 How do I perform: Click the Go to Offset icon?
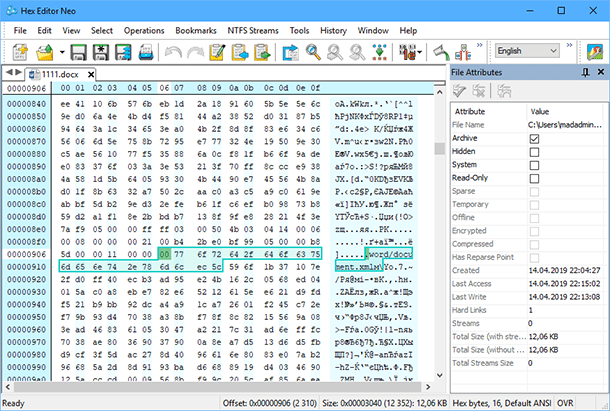290,52
